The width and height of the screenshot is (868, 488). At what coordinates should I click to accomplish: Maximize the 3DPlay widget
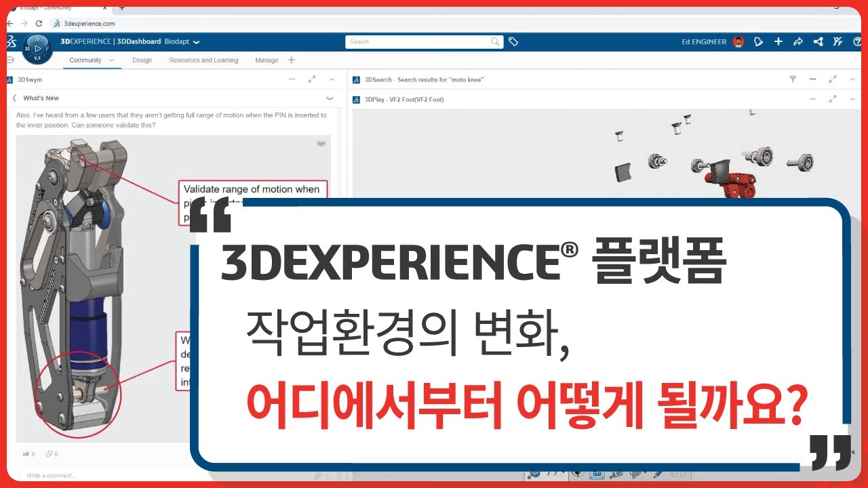(x=833, y=99)
